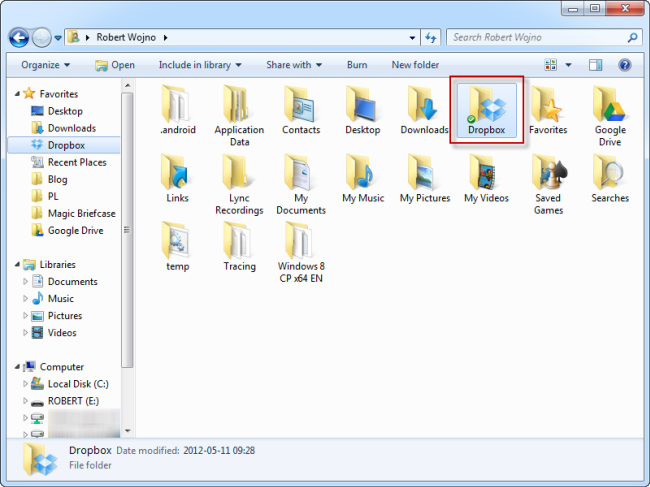
Task: Select the Dropbox folder in file list
Action: [x=486, y=110]
